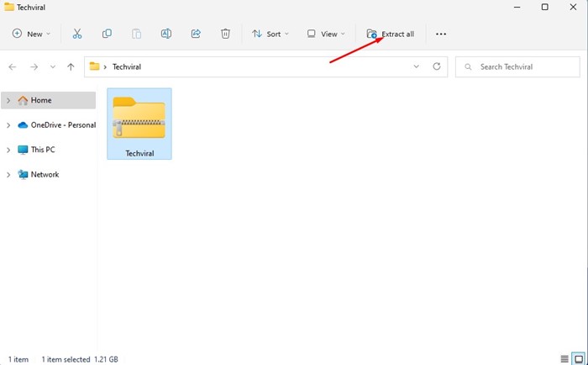Expand the Home tree node
Viewport: 588px width, 365px height.
coord(8,101)
